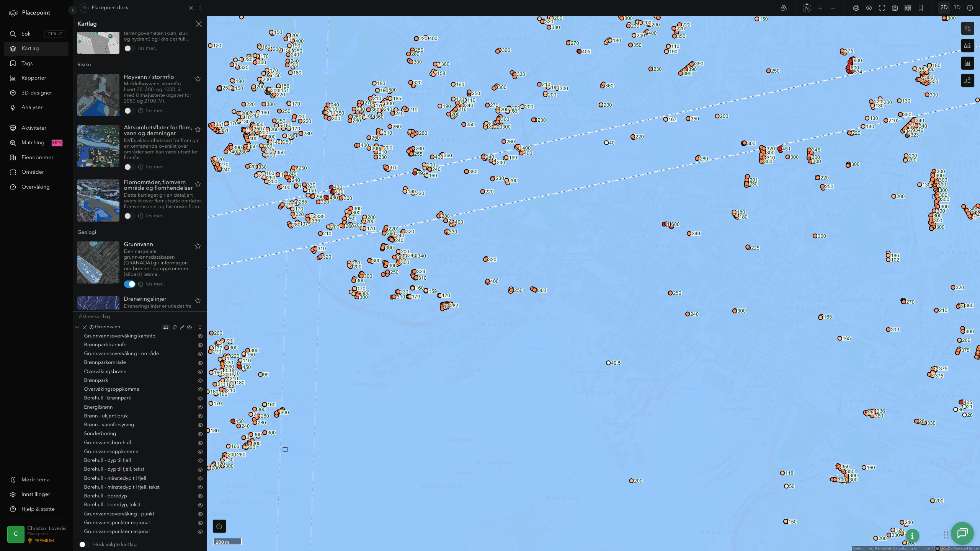Turn off the Grunnvann layer switch
This screenshot has width=980, height=551.
pyautogui.click(x=129, y=284)
